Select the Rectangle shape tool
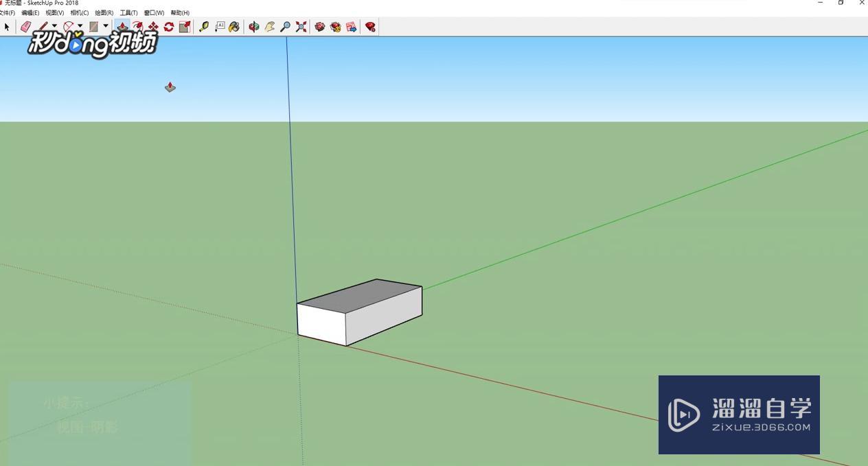Image resolution: width=868 pixels, height=466 pixels. [x=94, y=27]
